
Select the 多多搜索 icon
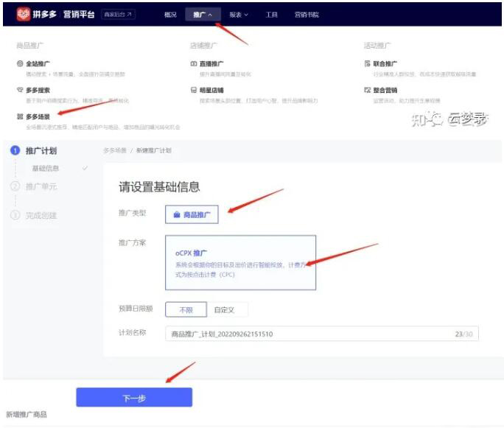click(20, 90)
